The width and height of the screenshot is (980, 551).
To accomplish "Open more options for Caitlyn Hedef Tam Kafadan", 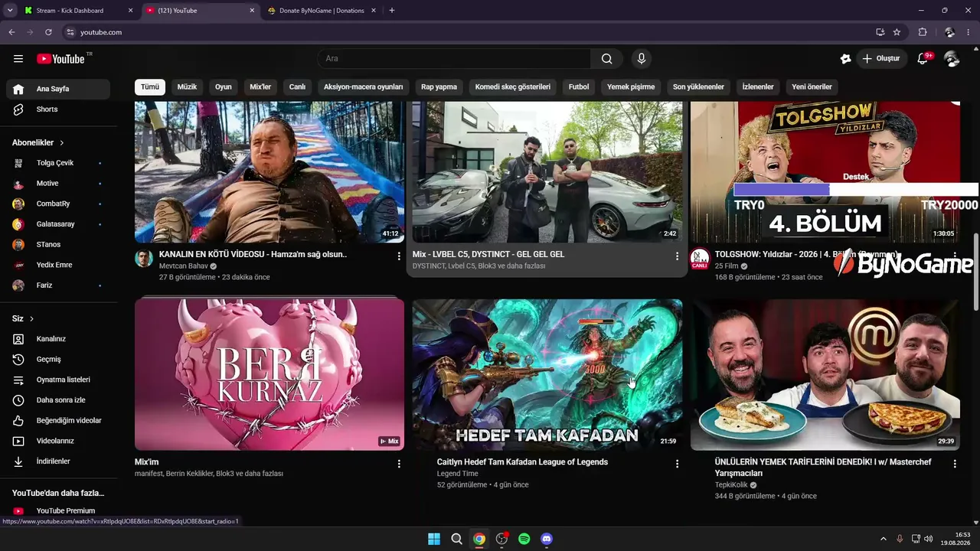I will coord(677,464).
